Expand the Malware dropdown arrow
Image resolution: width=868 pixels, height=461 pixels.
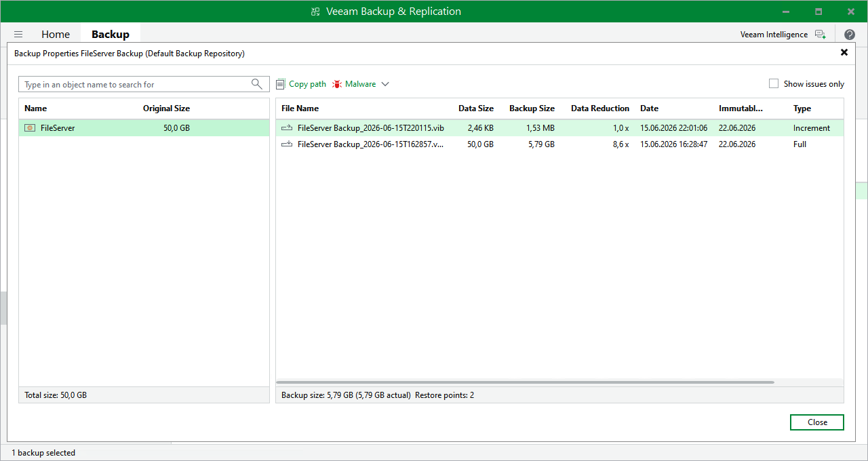(385, 84)
